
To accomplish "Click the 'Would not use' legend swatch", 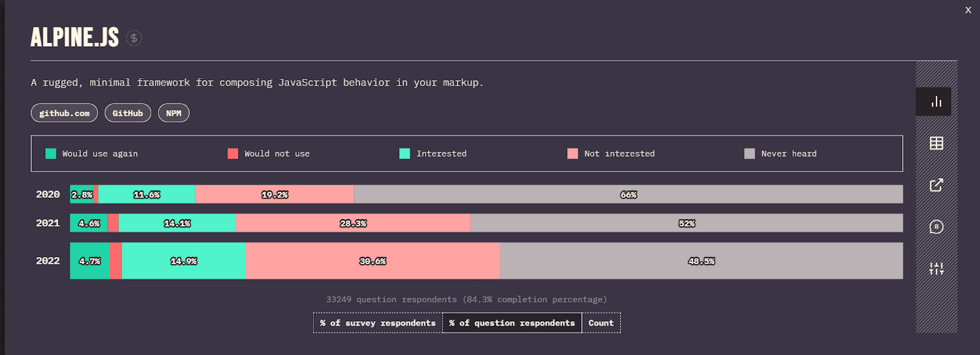I will (x=233, y=154).
